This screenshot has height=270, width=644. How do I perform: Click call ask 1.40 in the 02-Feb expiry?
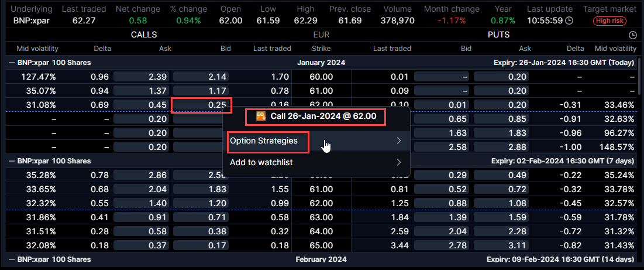tap(141, 203)
